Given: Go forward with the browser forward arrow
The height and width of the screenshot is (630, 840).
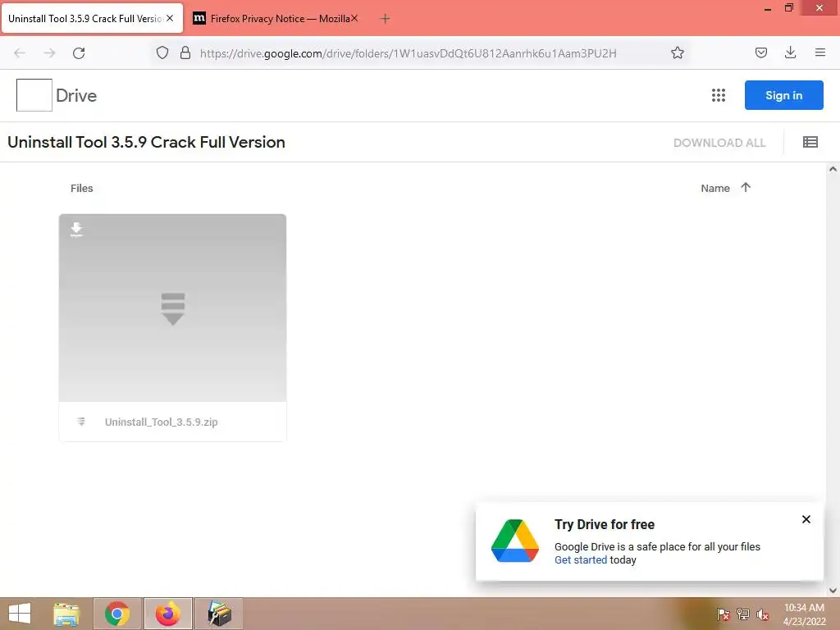Looking at the screenshot, I should [49, 53].
